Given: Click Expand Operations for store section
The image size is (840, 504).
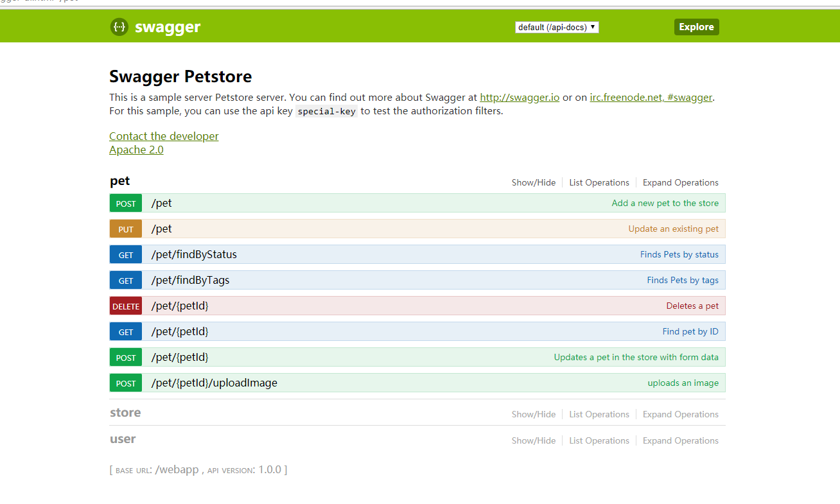Looking at the screenshot, I should (x=681, y=414).
